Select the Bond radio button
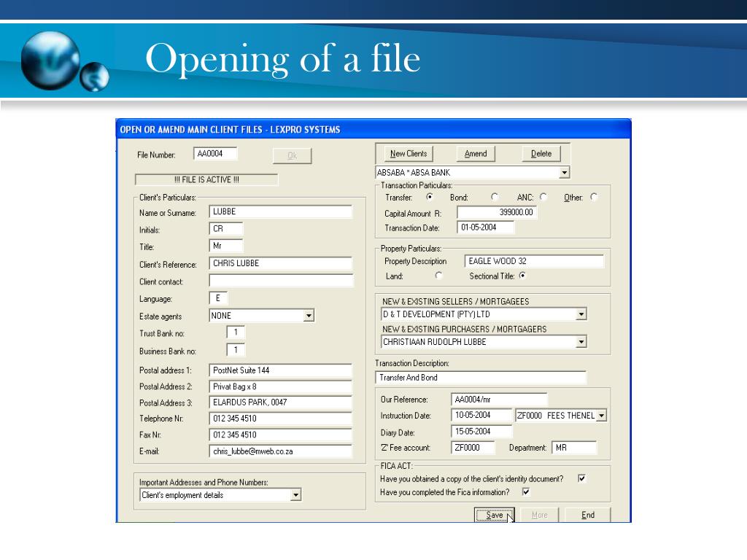The height and width of the screenshot is (560, 747). [x=495, y=197]
